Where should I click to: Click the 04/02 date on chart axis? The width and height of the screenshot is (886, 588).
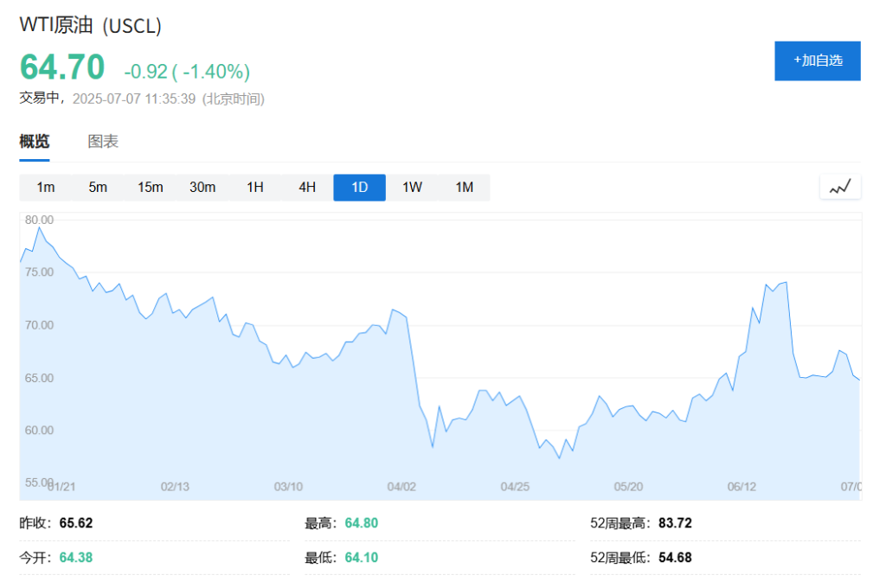pos(402,487)
